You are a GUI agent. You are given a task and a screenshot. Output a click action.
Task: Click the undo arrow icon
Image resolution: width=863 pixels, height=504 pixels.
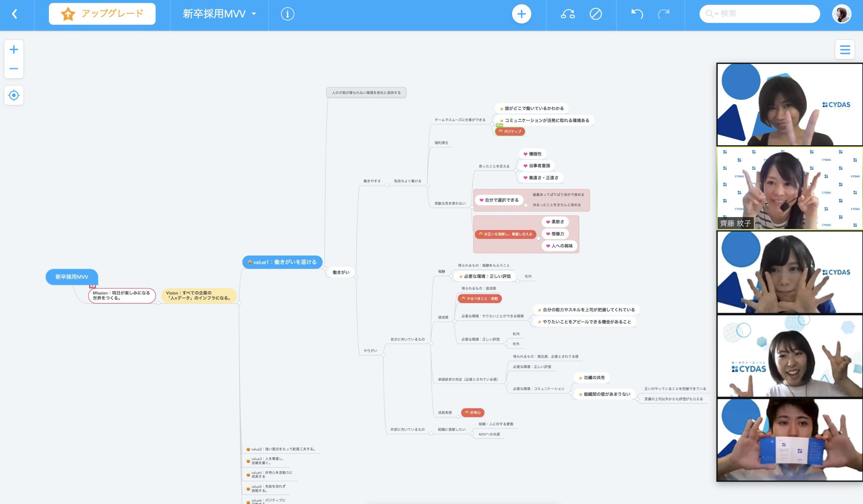click(637, 14)
